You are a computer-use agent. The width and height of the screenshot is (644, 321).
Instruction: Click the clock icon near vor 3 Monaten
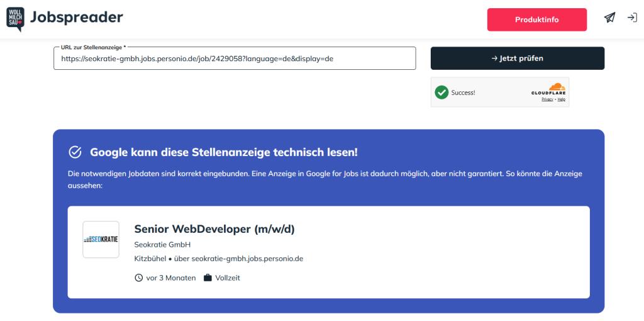pos(139,278)
